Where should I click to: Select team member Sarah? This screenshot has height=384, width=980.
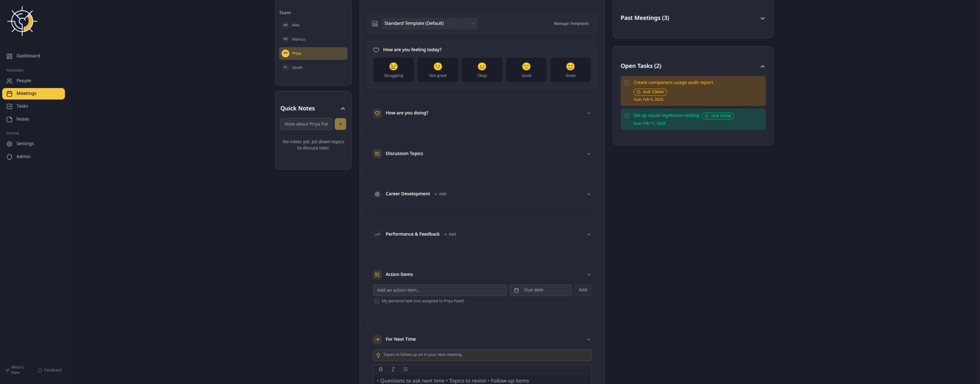pos(297,68)
